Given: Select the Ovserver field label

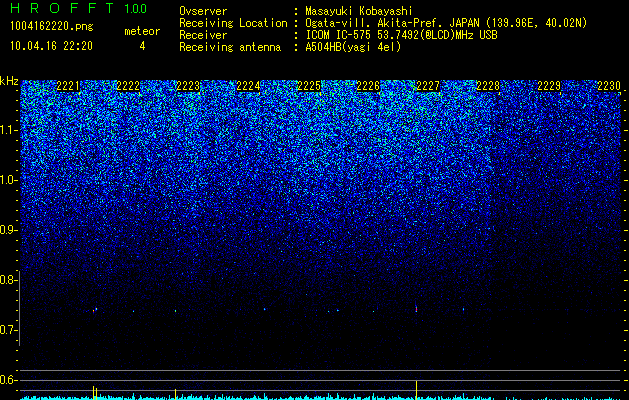Looking at the screenshot, I should click(203, 12).
